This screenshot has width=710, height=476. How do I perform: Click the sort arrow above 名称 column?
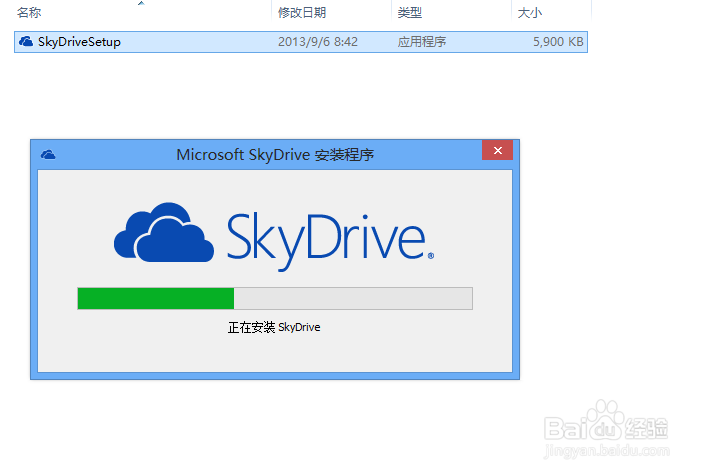(141, 3)
